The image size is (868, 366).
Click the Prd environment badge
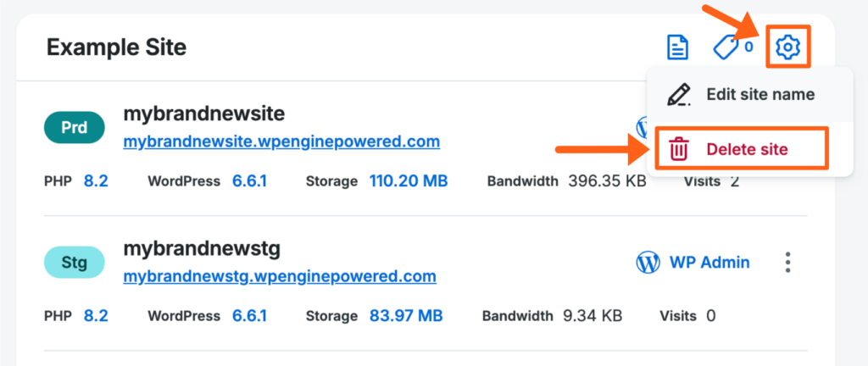74,128
